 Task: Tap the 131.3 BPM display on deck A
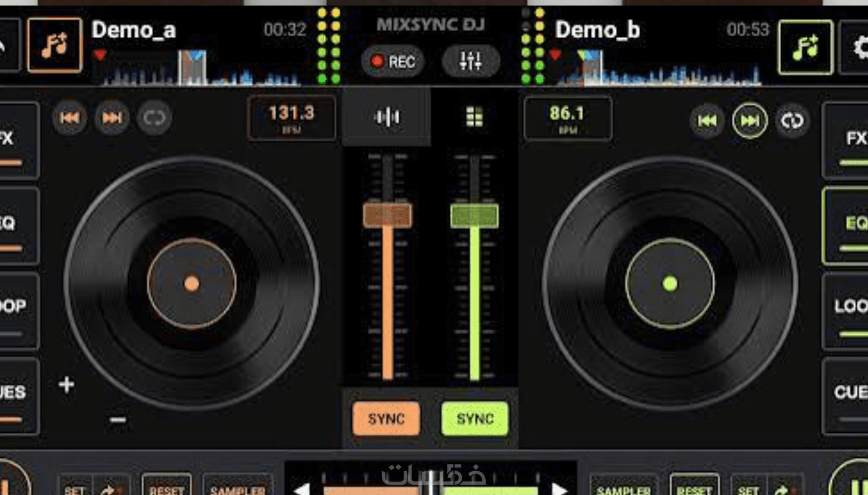click(292, 118)
